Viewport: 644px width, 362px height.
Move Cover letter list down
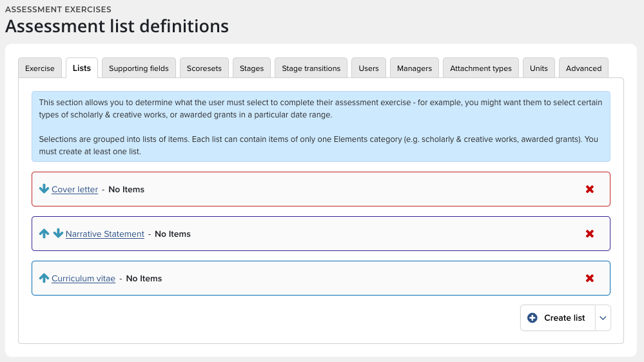point(44,189)
